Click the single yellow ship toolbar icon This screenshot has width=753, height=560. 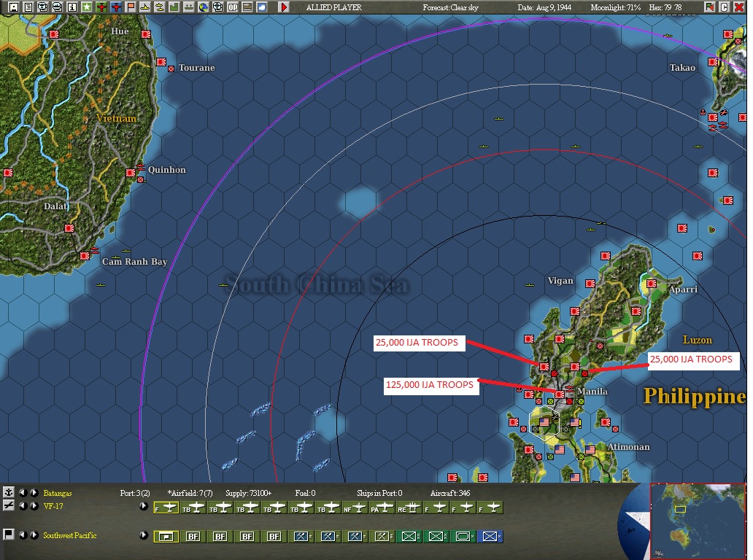pos(145,7)
